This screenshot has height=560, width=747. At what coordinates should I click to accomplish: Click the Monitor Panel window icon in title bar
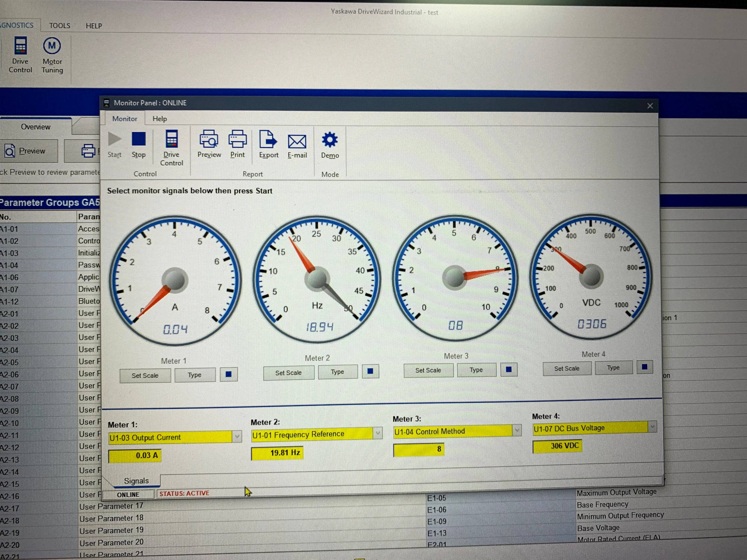(x=107, y=103)
